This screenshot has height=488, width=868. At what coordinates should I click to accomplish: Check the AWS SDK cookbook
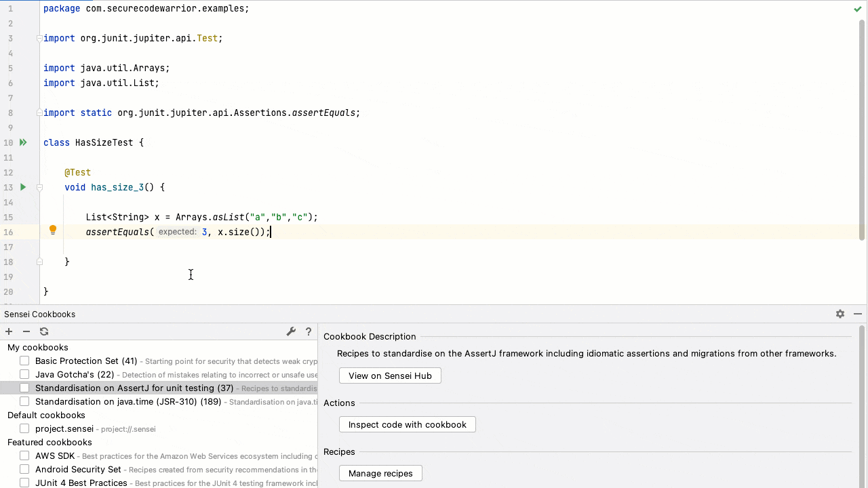point(24,455)
